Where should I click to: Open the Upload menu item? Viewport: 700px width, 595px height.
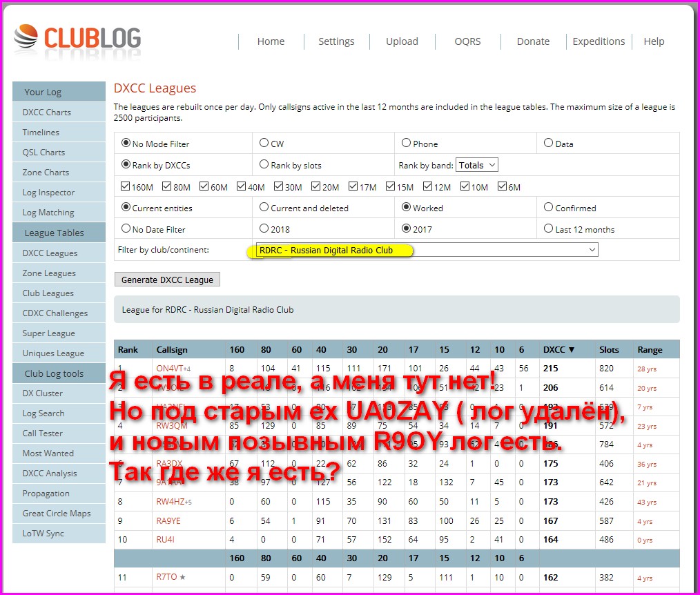[402, 41]
